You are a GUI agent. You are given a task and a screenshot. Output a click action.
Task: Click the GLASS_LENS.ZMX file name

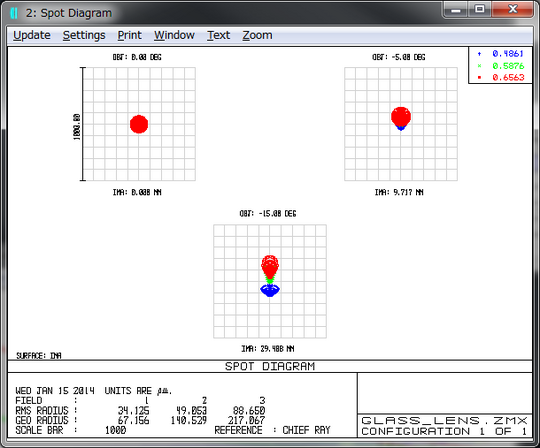pos(444,421)
